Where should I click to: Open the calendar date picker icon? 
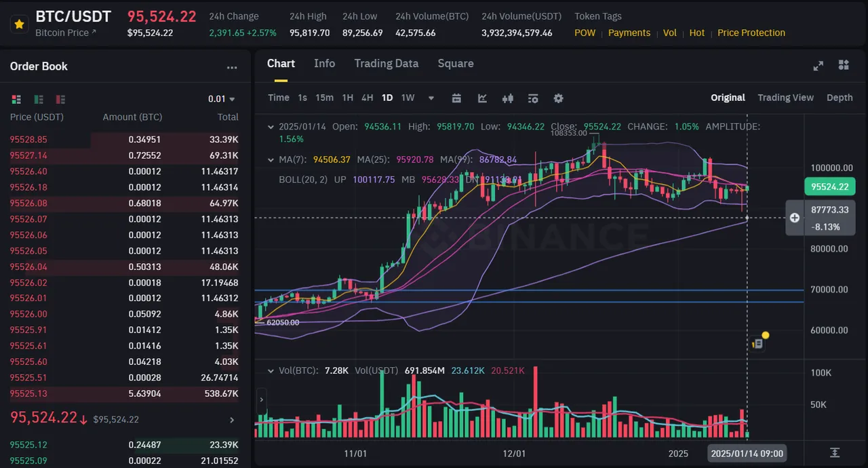[456, 98]
